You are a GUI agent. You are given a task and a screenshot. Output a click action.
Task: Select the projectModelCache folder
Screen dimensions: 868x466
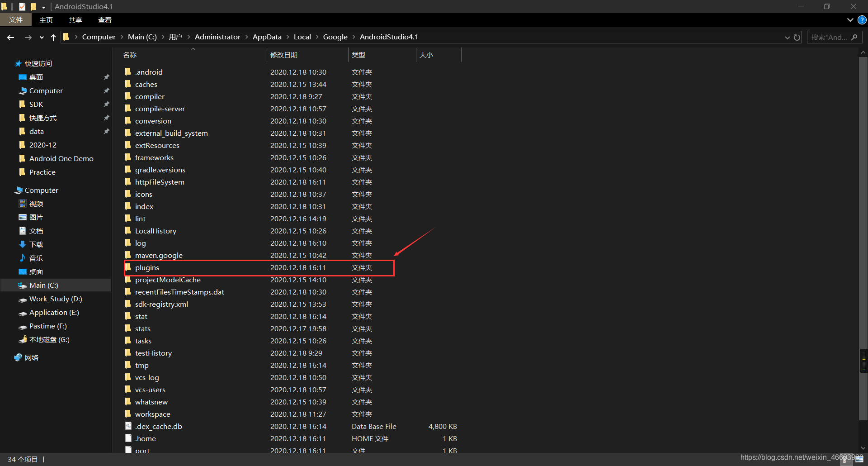coord(168,280)
